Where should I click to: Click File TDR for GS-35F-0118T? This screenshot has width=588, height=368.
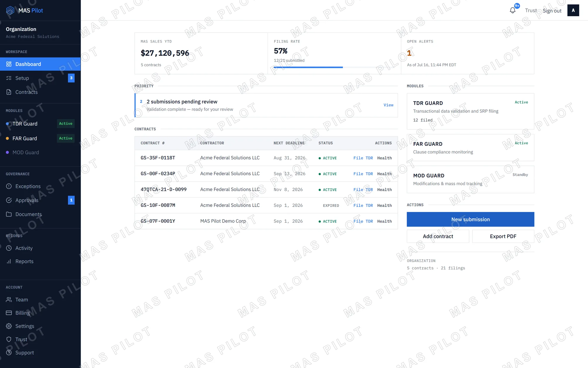(363, 158)
